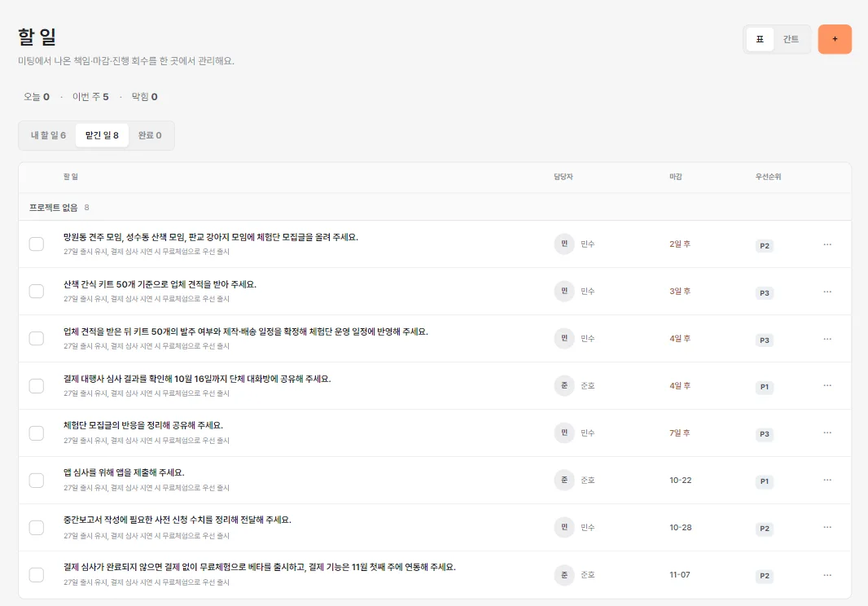Open more options for the 산책 간식 키트 task

pos(827,292)
